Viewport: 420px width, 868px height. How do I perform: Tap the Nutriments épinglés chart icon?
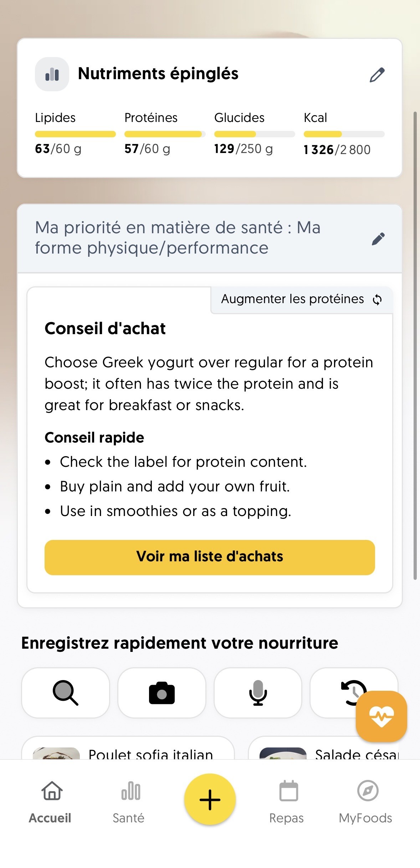pos(52,74)
